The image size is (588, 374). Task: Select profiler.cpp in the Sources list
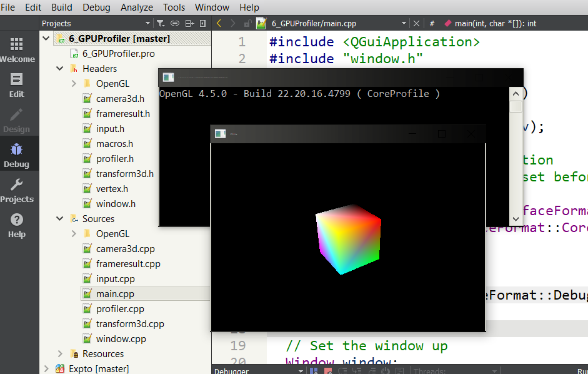(x=120, y=309)
